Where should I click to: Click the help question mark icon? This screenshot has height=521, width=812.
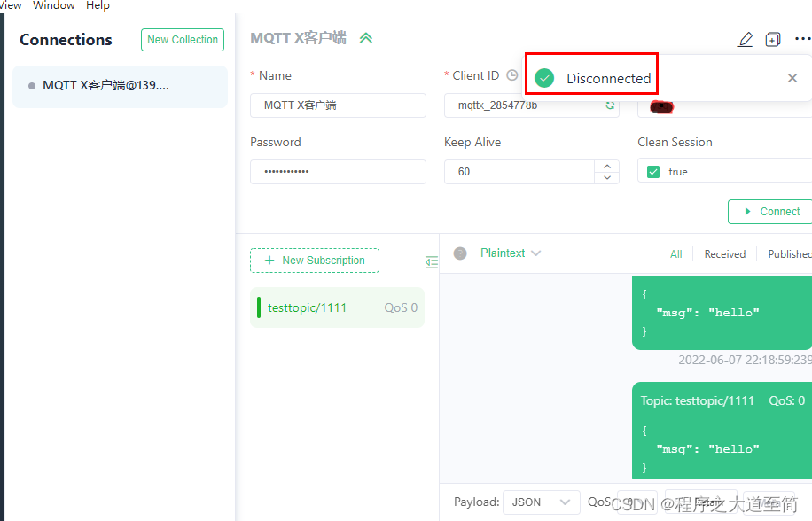pyautogui.click(x=460, y=253)
